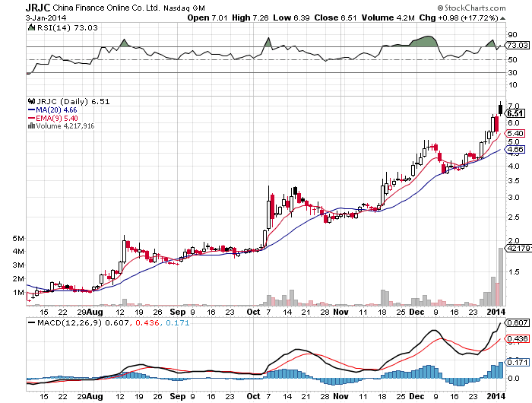Click Oct on the price panel date axis
Viewport: 532px width, 403px height.
pyautogui.click(x=253, y=312)
